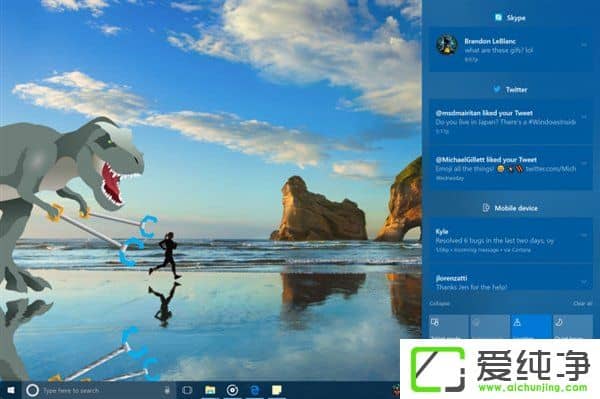Viewport: 600px width, 399px height.
Task: Open Task View from the taskbar
Action: point(187,390)
